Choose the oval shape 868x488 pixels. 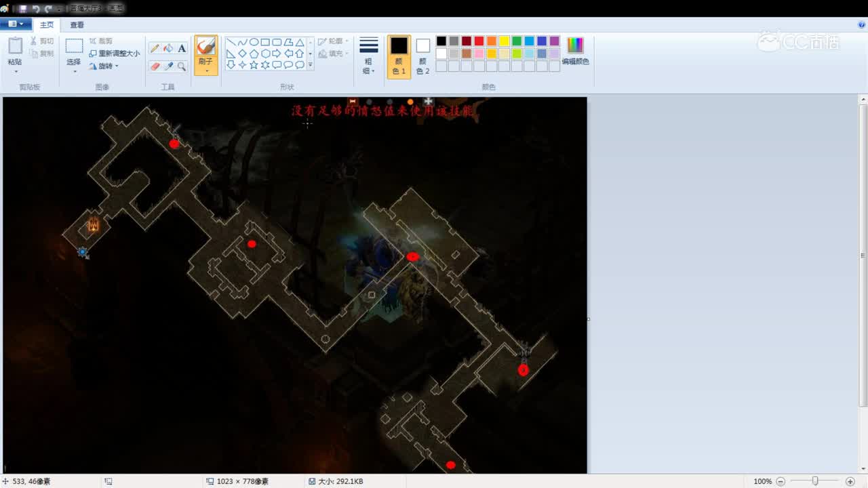[x=254, y=42]
